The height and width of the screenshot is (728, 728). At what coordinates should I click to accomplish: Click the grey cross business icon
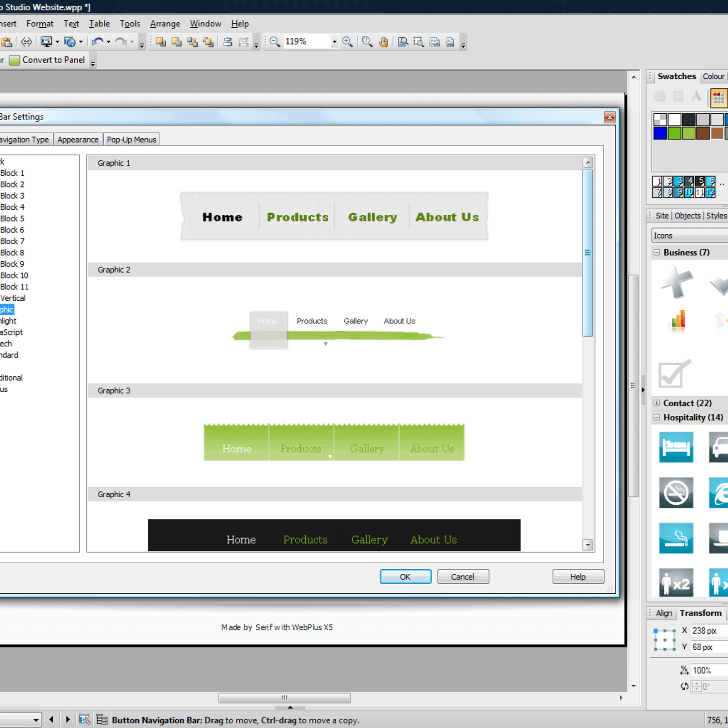click(x=677, y=282)
